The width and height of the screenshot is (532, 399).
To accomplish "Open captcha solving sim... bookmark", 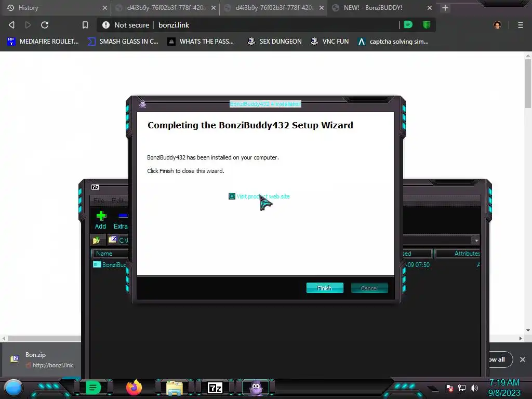I will [393, 42].
